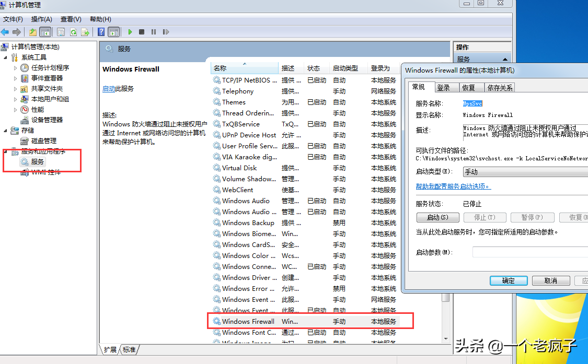588x364 pixels.
Task: Switch to the 依存关系 tab
Action: (x=500, y=88)
